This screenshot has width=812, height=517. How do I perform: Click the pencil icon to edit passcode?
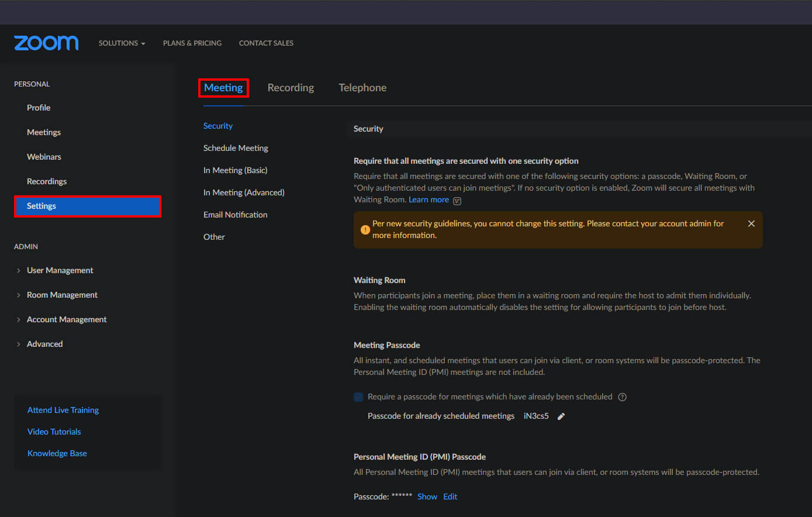[x=561, y=416]
